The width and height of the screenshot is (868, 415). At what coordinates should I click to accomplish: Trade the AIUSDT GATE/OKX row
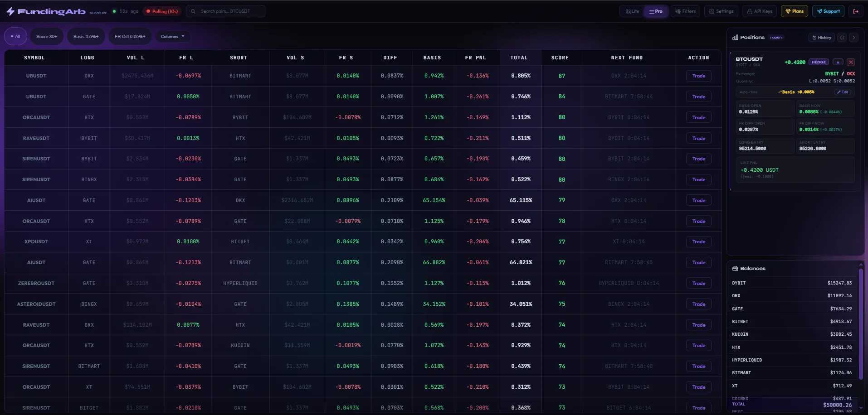[698, 200]
